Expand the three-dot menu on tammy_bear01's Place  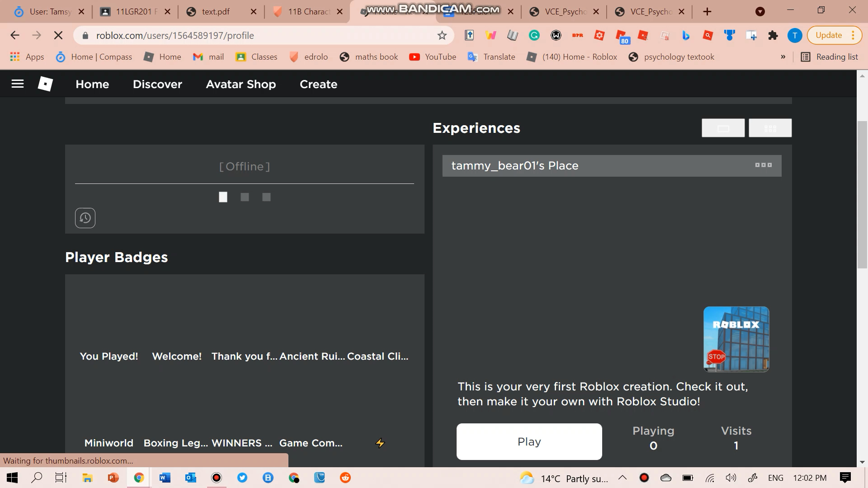(763, 165)
